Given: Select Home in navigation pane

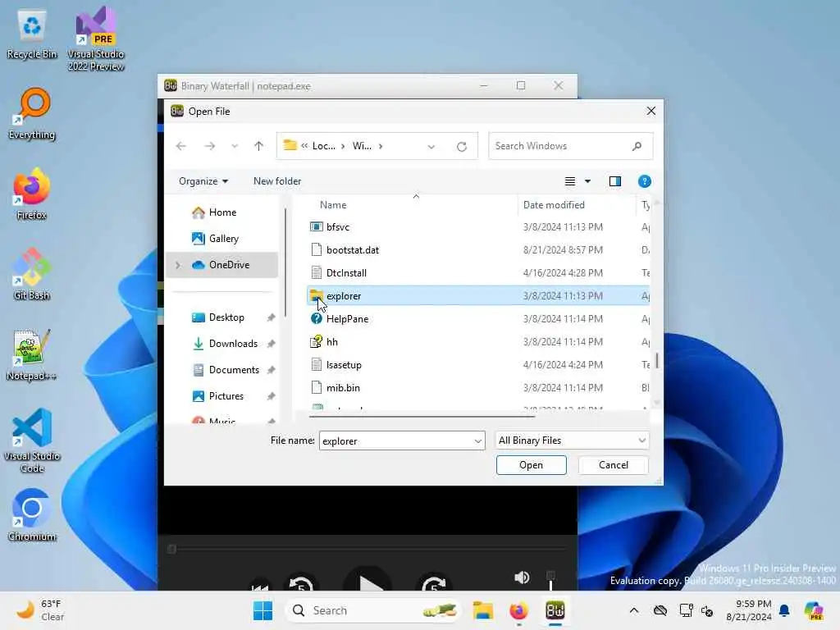Looking at the screenshot, I should click(222, 212).
